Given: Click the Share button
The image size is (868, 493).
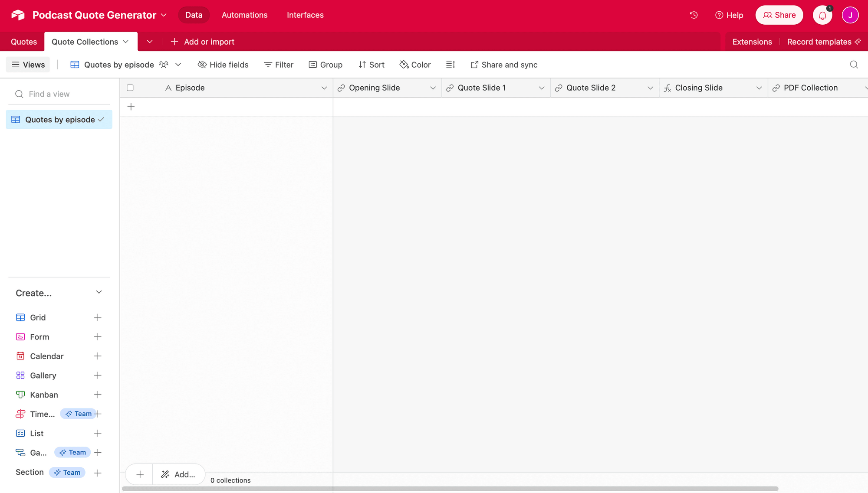Looking at the screenshot, I should (779, 15).
